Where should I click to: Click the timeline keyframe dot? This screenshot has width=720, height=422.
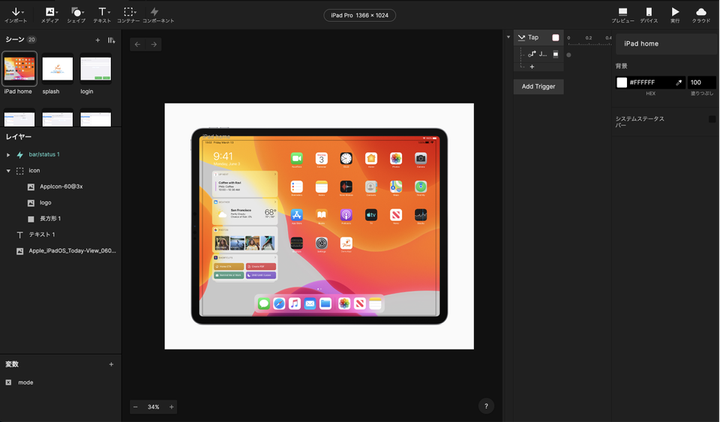tap(569, 55)
